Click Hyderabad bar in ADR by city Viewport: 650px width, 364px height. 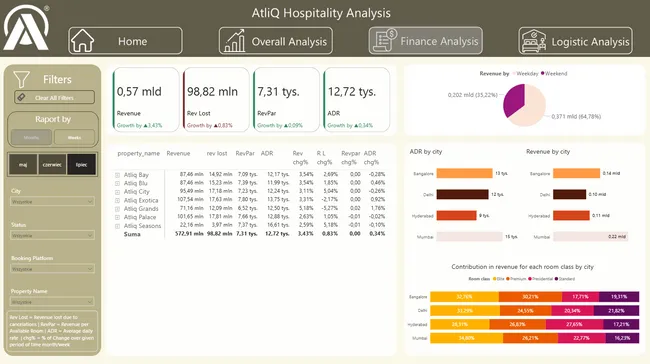456,216
